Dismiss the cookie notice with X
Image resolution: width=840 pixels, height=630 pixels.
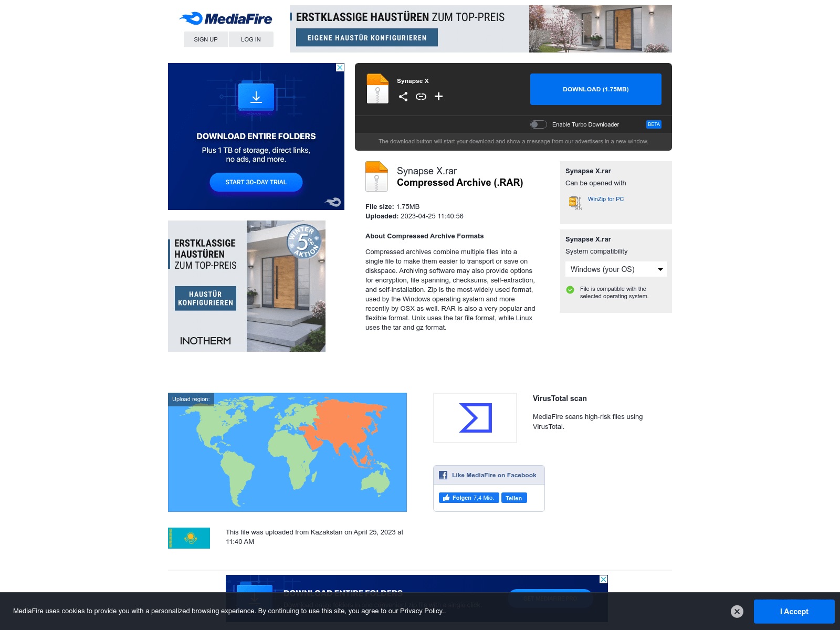click(x=737, y=611)
